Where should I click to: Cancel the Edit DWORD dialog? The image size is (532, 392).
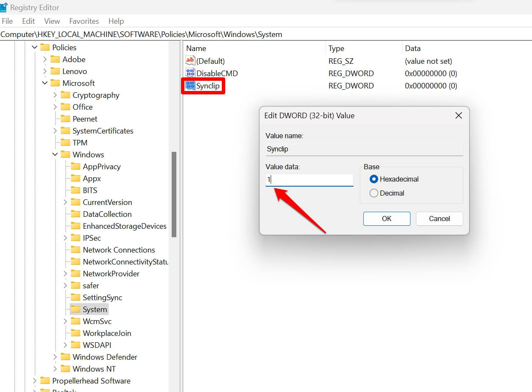439,219
